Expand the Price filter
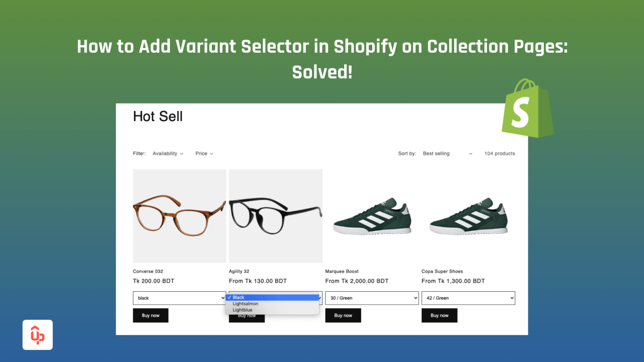 tap(204, 154)
